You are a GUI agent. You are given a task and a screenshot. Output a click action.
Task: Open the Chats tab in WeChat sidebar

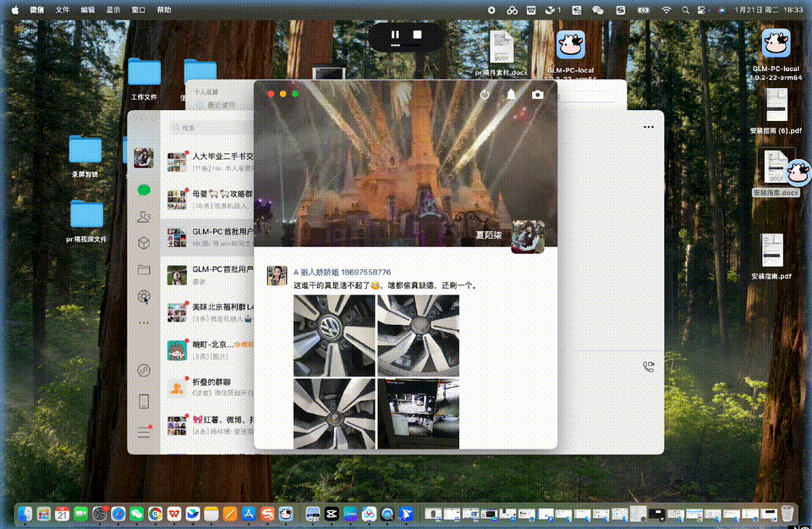point(144,190)
